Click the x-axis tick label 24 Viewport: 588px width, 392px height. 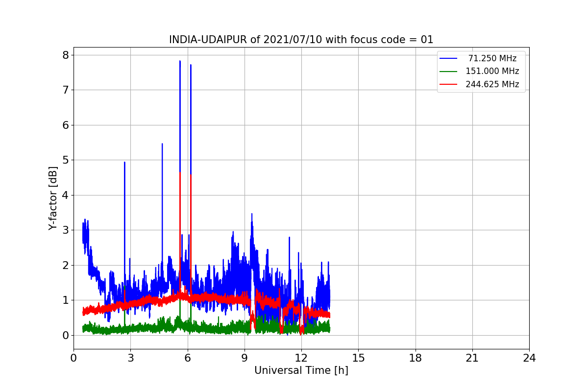point(529,358)
